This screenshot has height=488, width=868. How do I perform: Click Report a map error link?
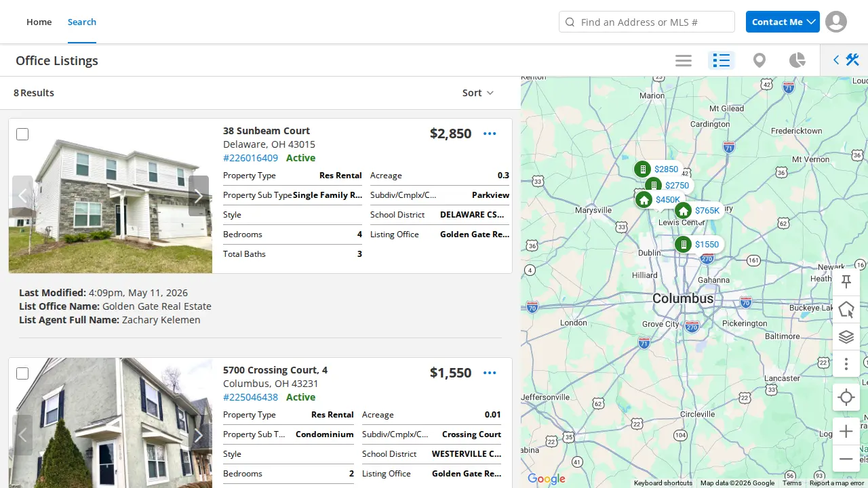pyautogui.click(x=838, y=483)
